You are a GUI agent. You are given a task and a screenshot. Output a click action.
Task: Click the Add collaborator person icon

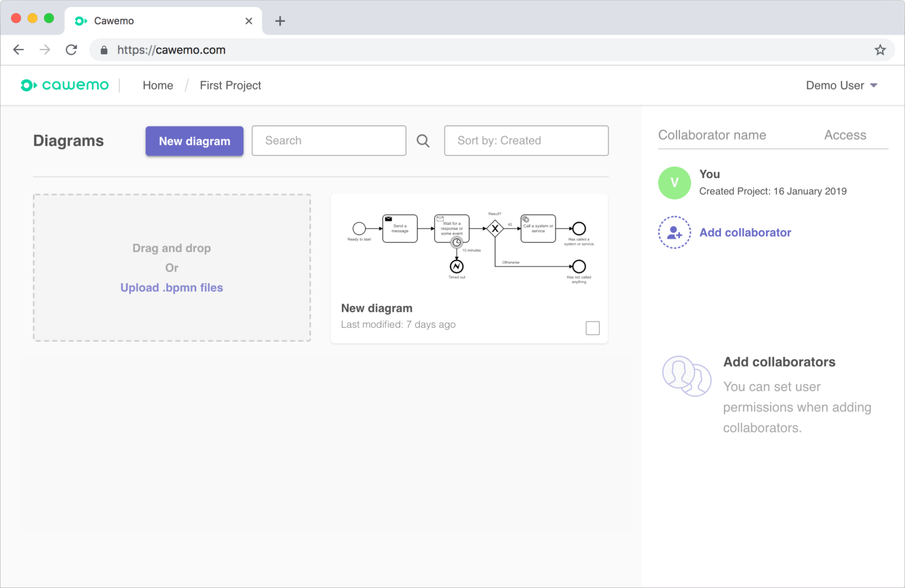pyautogui.click(x=674, y=232)
